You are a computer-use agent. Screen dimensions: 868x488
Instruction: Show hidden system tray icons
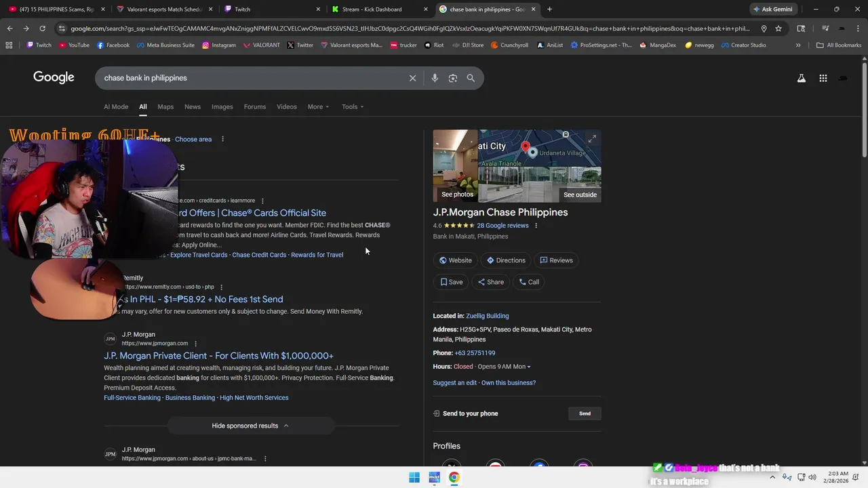(772, 477)
